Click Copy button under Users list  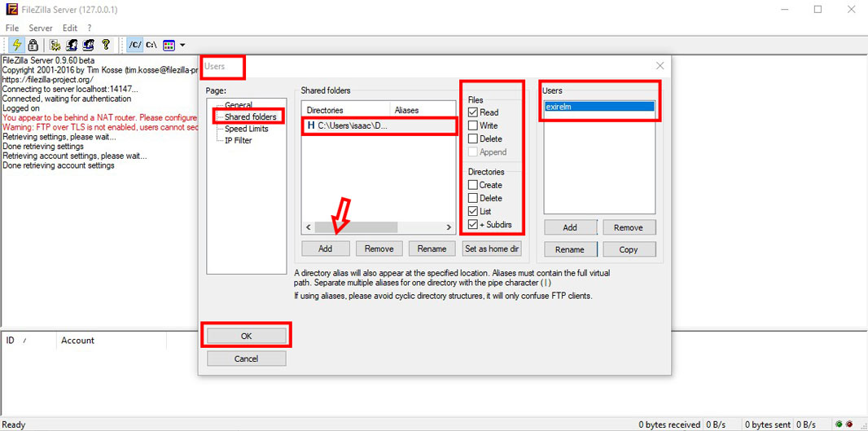[629, 249]
